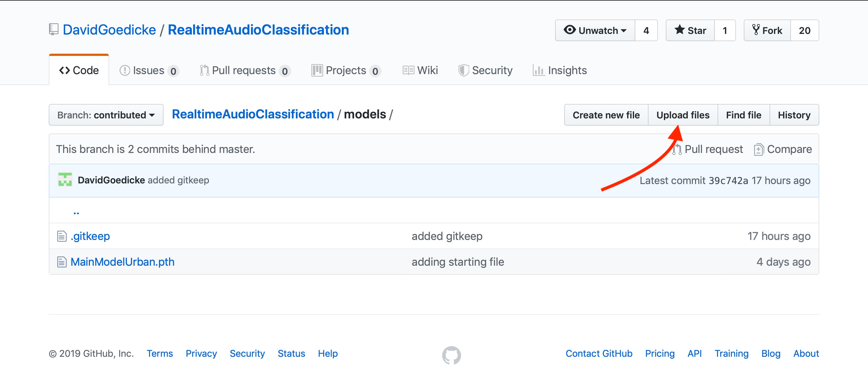The image size is (868, 375).
Task: Go up to parent directory (..)
Action: [76, 211]
